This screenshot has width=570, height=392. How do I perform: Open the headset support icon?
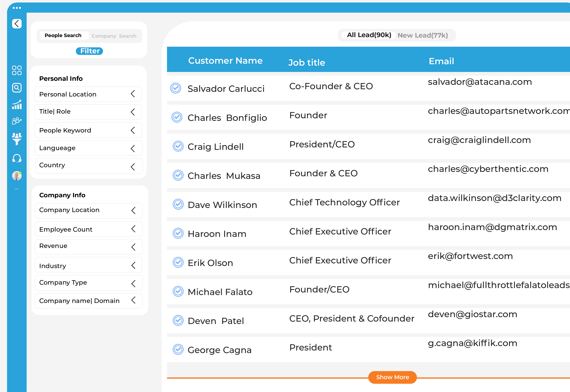point(17,158)
